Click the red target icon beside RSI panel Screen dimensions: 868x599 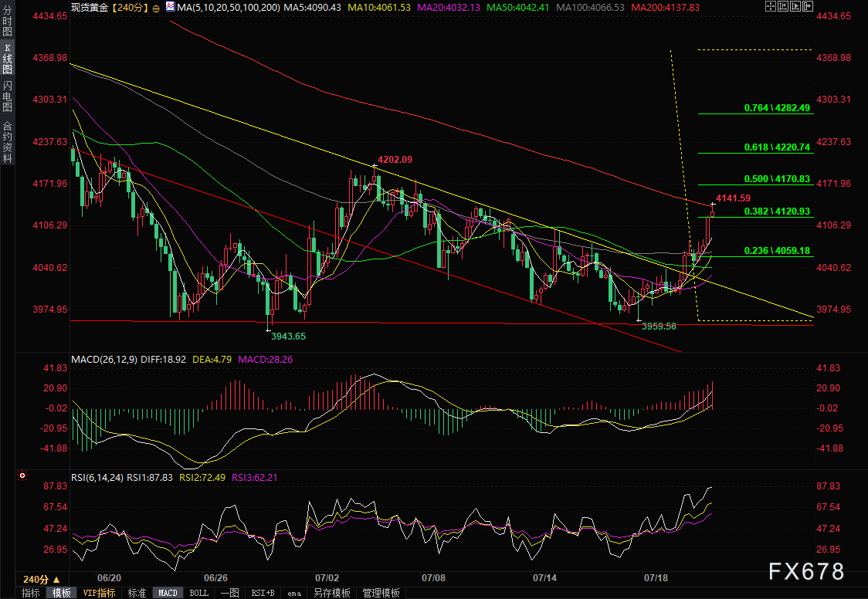coord(22,475)
